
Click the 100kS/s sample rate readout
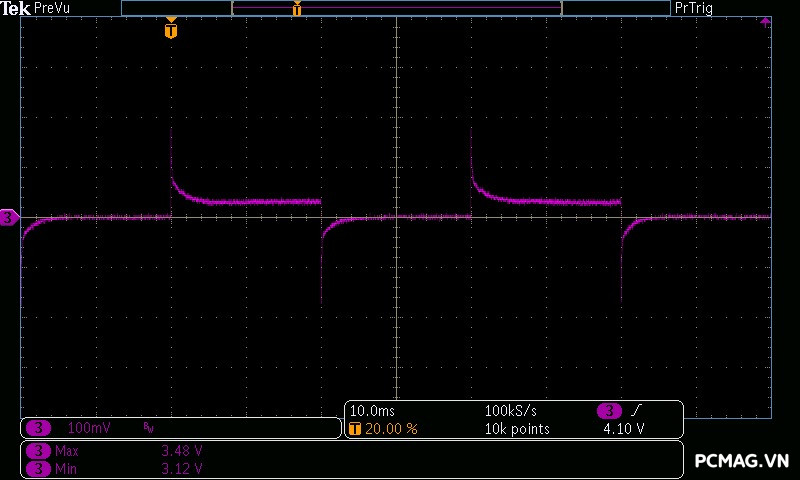[x=513, y=411]
